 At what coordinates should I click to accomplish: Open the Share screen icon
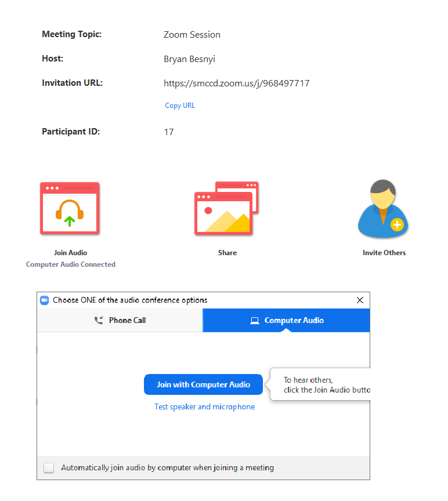point(226,208)
